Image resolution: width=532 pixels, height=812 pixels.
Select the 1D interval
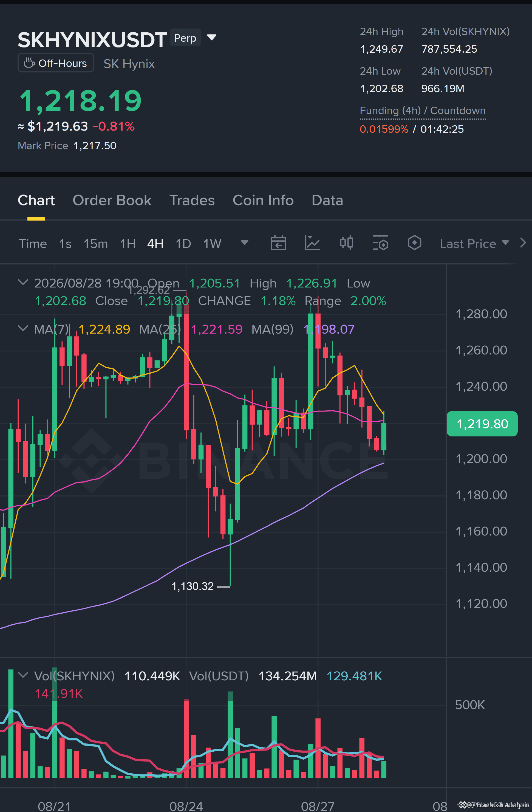pyautogui.click(x=183, y=244)
